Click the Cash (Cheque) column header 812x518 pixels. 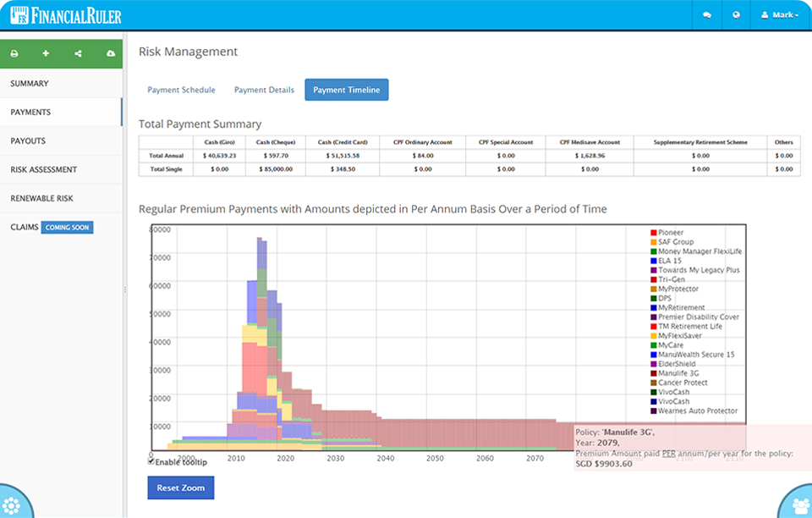[276, 142]
